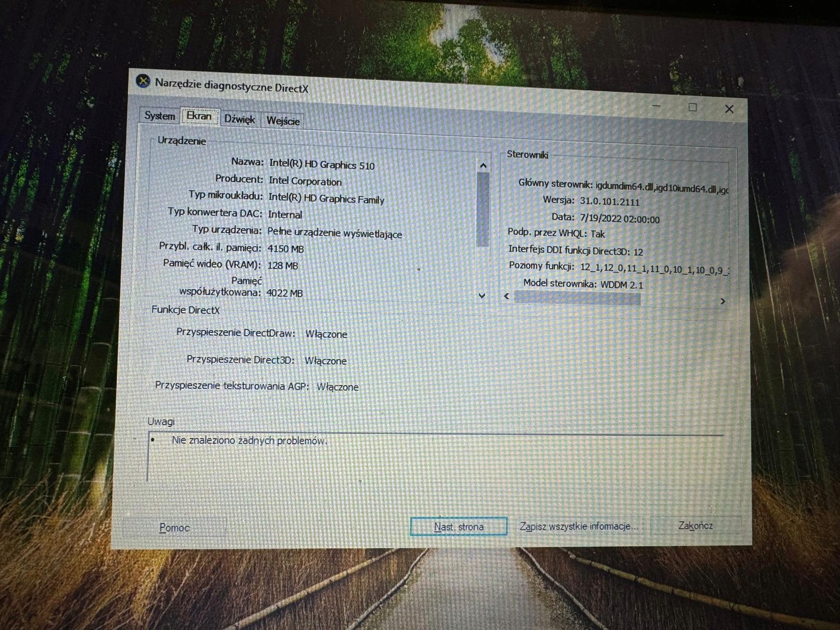Click the device list vertical scrollbar thumb

483,209
